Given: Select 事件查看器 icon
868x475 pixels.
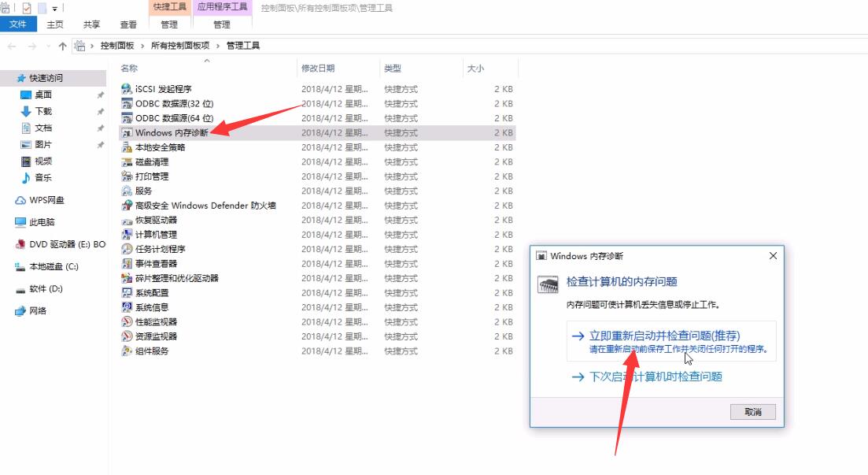Looking at the screenshot, I should pos(127,264).
